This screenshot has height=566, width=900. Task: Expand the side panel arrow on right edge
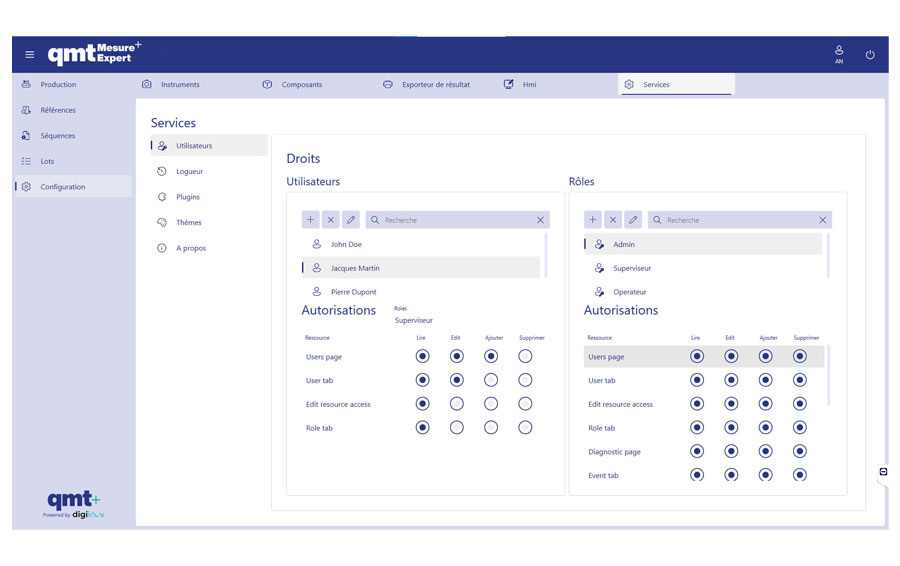point(883,471)
